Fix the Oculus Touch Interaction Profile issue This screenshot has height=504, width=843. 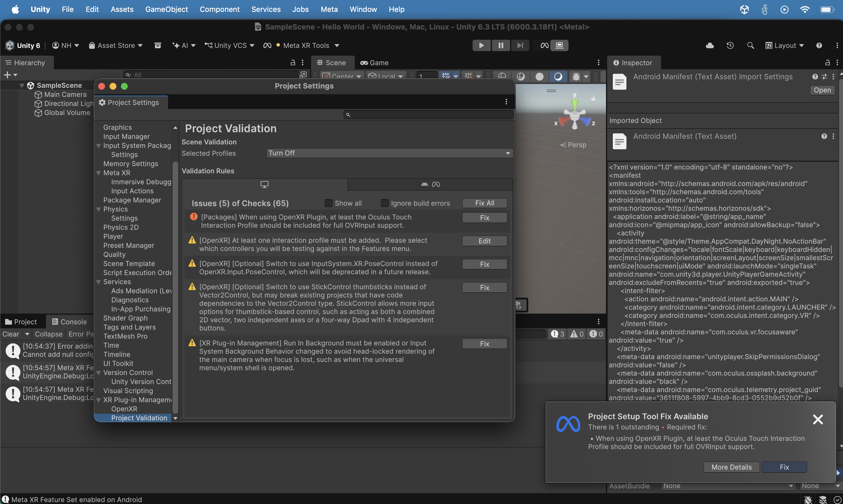click(484, 218)
